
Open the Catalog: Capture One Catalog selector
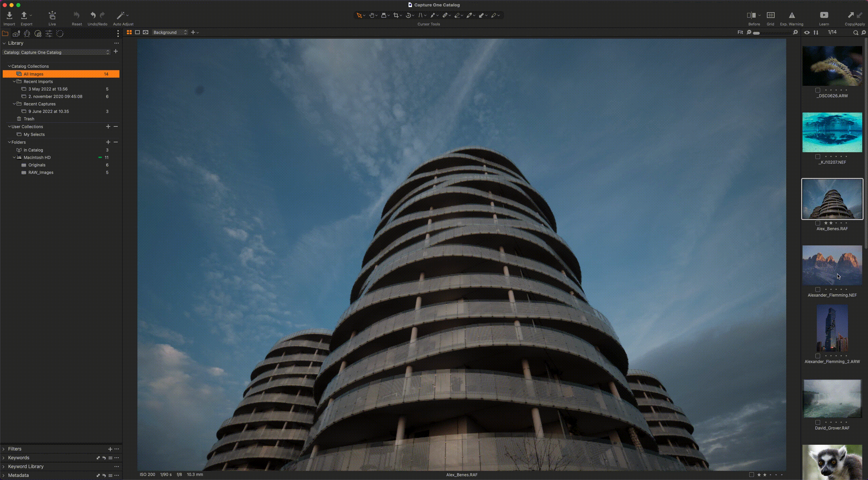(x=56, y=52)
